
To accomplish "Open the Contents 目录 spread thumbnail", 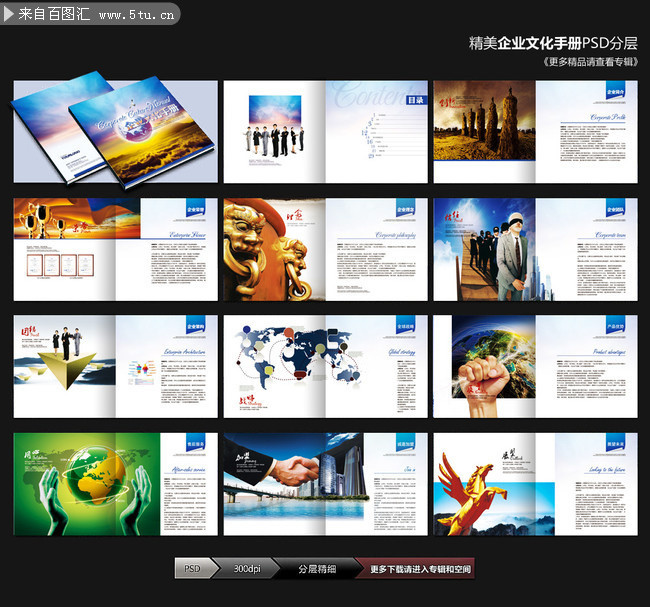I will [x=325, y=132].
